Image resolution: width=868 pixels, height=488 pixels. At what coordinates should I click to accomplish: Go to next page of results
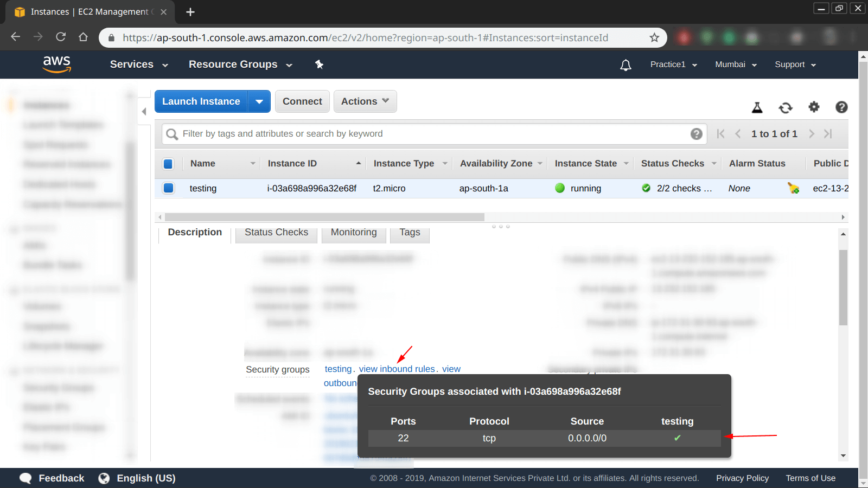click(812, 134)
